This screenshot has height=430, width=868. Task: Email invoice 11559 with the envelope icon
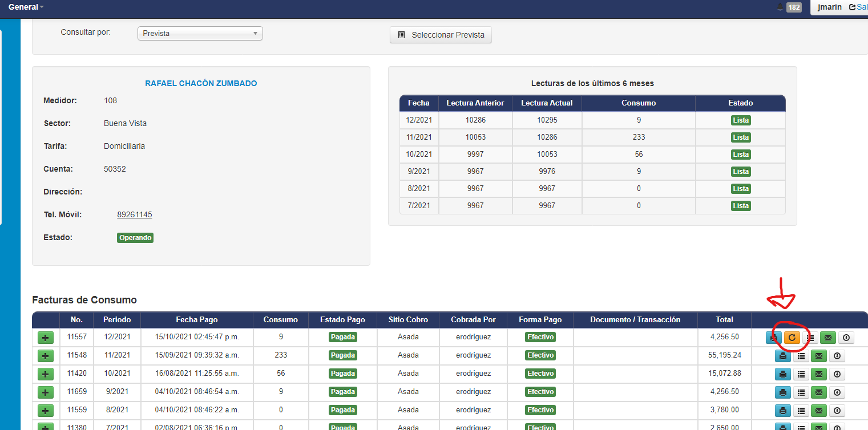click(819, 411)
